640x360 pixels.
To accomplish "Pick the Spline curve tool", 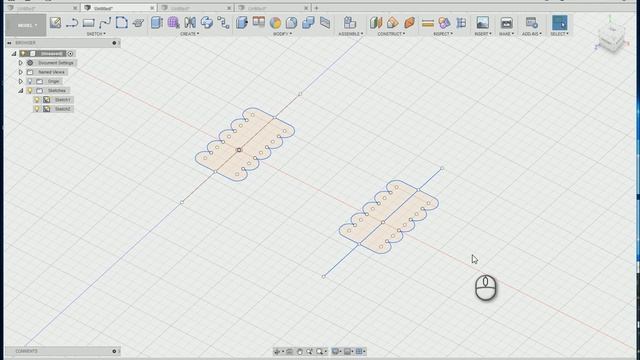I will 105,22.
